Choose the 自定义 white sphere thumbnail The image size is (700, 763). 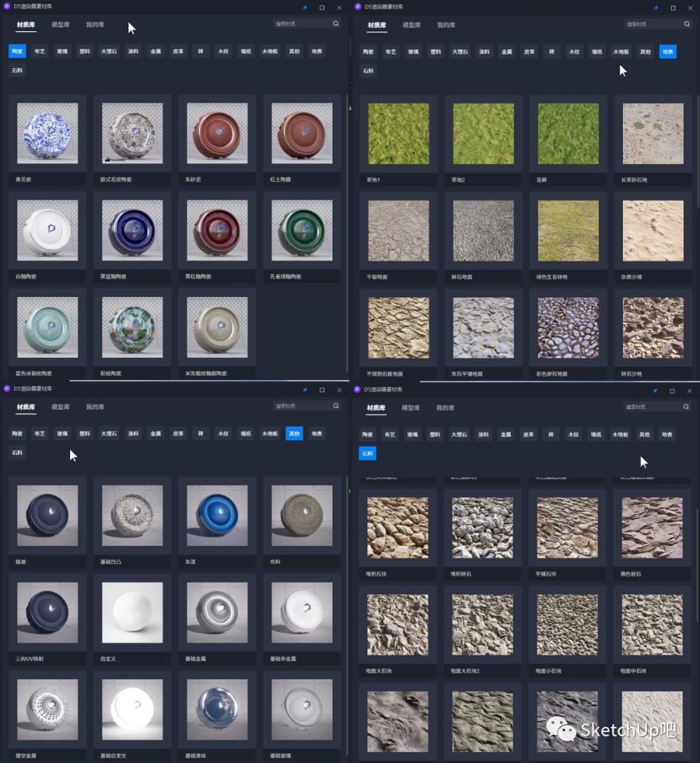[x=132, y=613]
